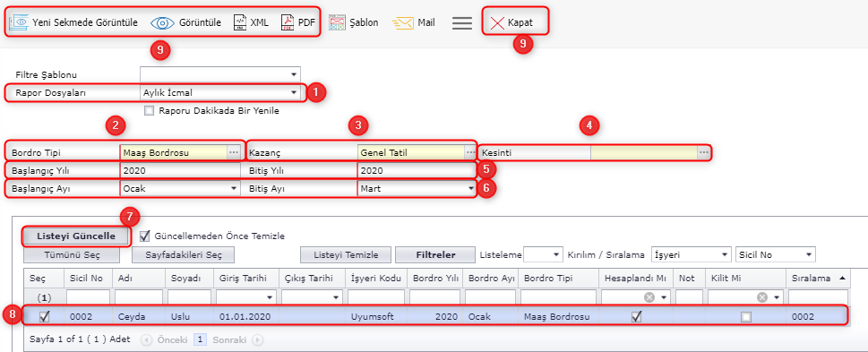The image size is (868, 352).
Task: Sort by Sıralama column header arrow
Action: click(842, 278)
